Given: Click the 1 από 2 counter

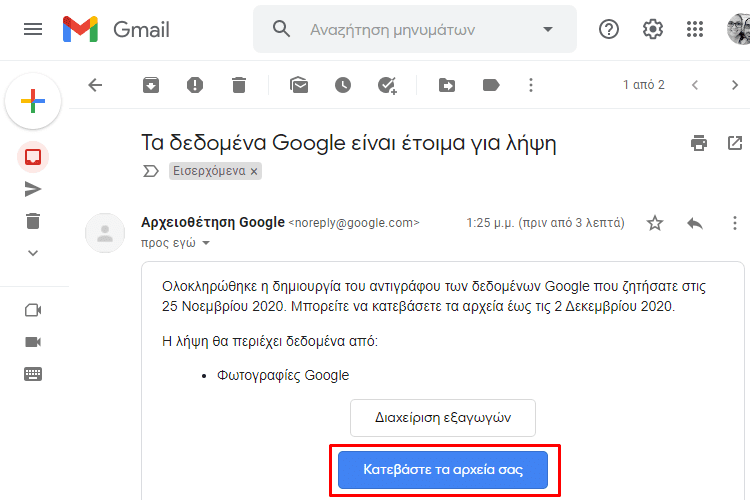Looking at the screenshot, I should point(644,85).
